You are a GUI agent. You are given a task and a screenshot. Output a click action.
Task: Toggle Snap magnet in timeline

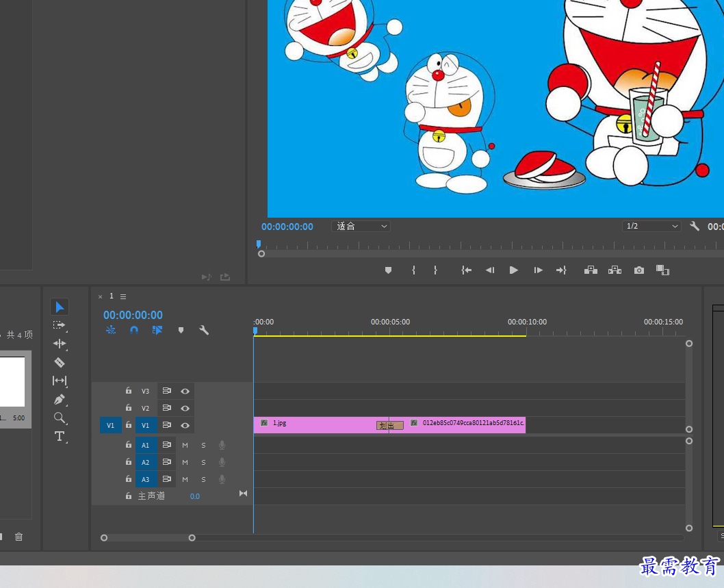(x=134, y=330)
